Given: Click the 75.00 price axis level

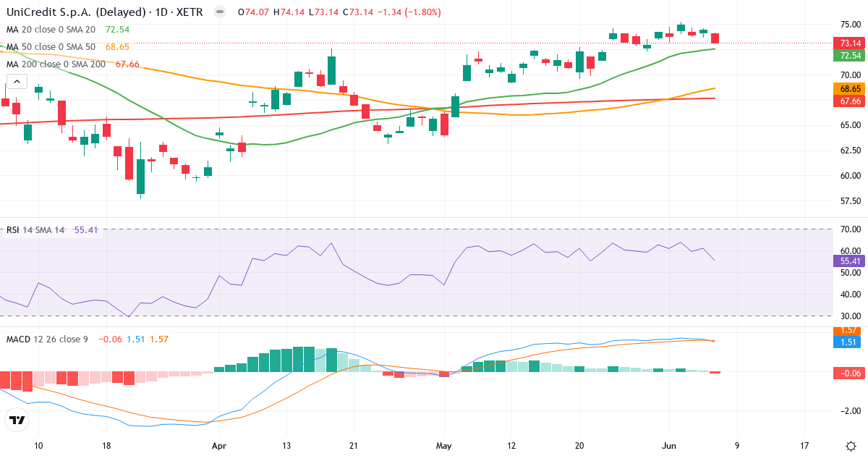Looking at the screenshot, I should pyautogui.click(x=850, y=24).
